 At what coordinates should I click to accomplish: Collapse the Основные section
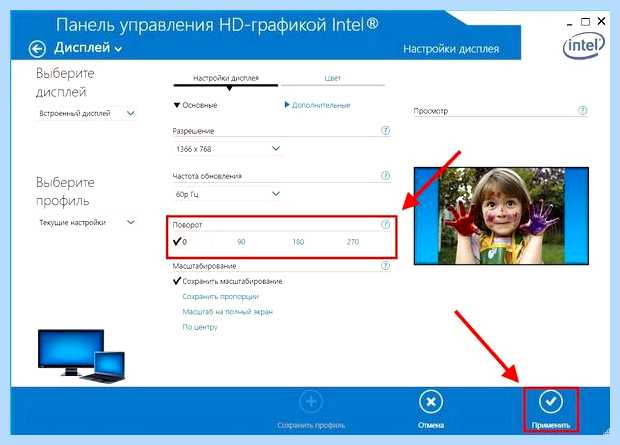(195, 105)
